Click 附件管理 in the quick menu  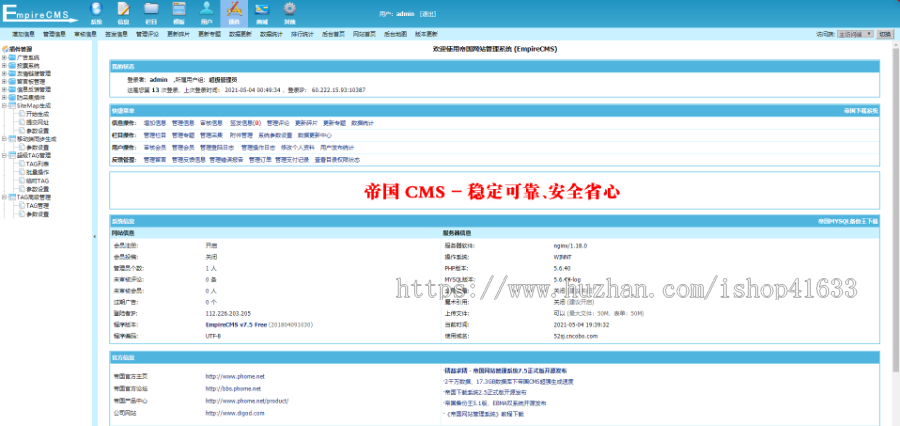coord(241,135)
